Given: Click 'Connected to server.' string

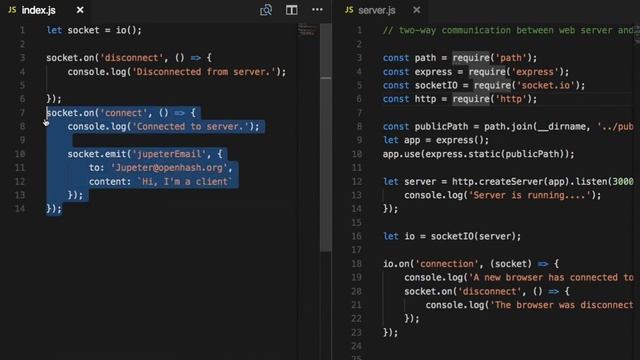Looking at the screenshot, I should click(x=190, y=127).
